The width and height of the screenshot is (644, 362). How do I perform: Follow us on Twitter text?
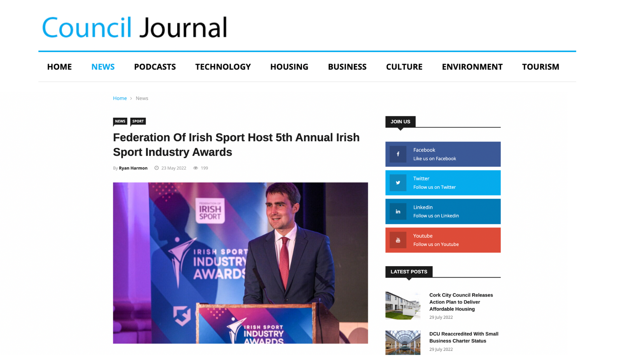tap(434, 187)
